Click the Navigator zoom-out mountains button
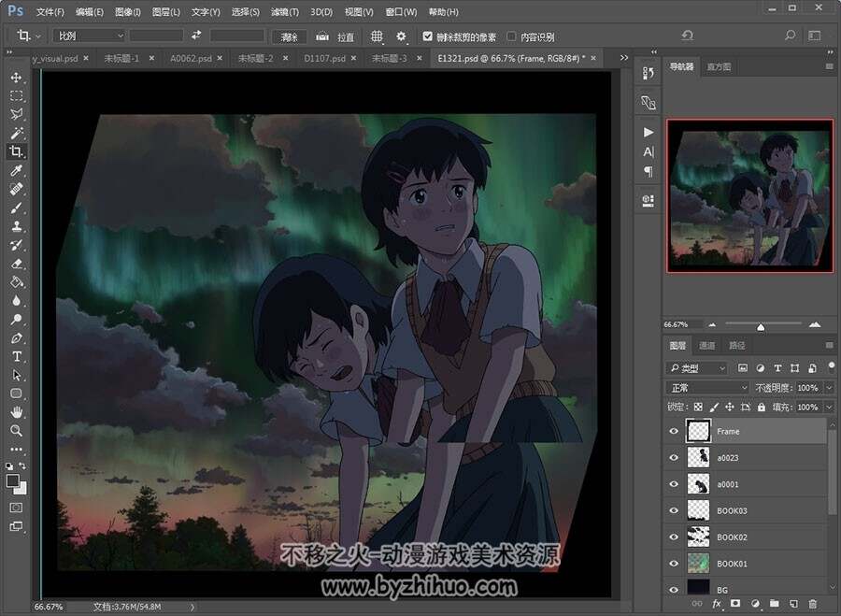The width and height of the screenshot is (841, 616). click(712, 324)
